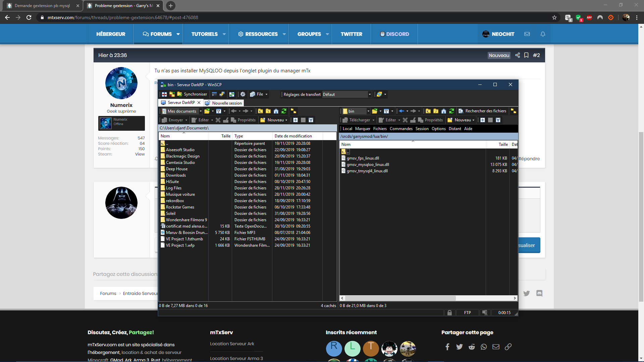Screen dimensions: 644x362
Task: Open the notifications bell icon
Action: pos(543,34)
